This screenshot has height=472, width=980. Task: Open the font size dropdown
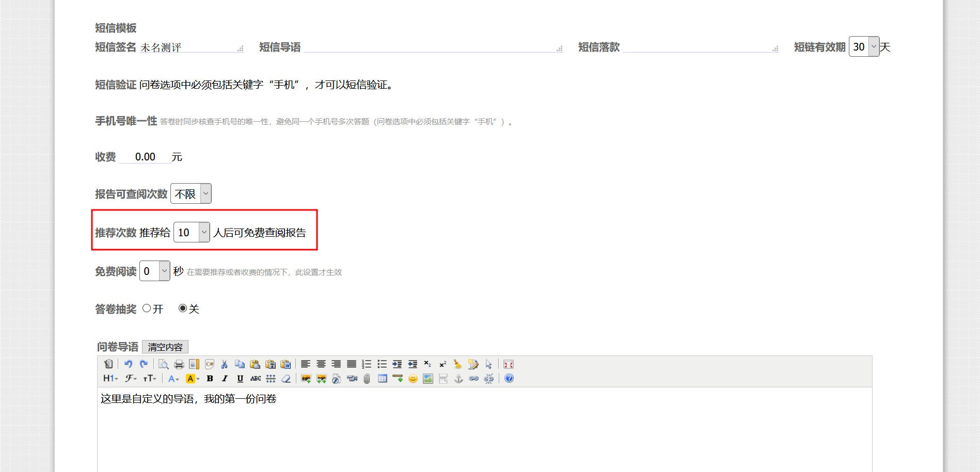[150, 379]
